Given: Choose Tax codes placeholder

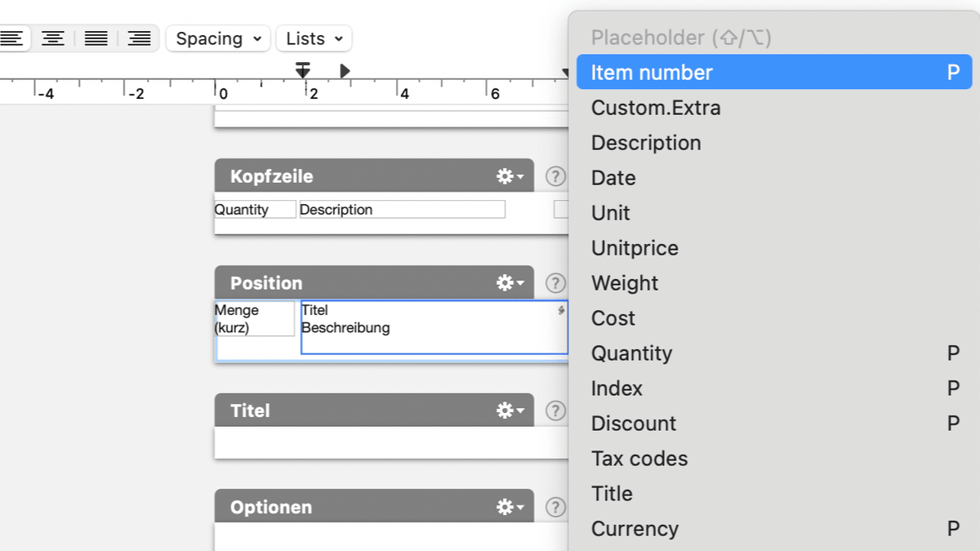Looking at the screenshot, I should tap(774, 459).
